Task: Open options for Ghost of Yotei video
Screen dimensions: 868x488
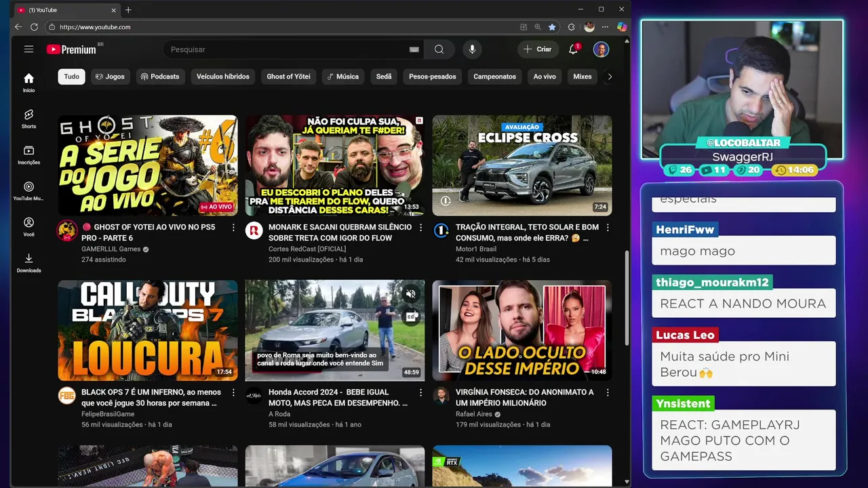Action: point(233,228)
